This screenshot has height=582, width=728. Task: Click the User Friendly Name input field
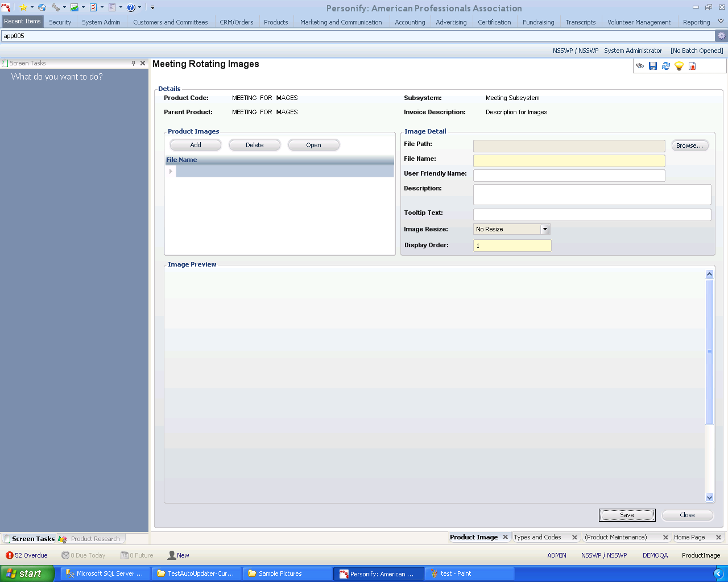569,176
